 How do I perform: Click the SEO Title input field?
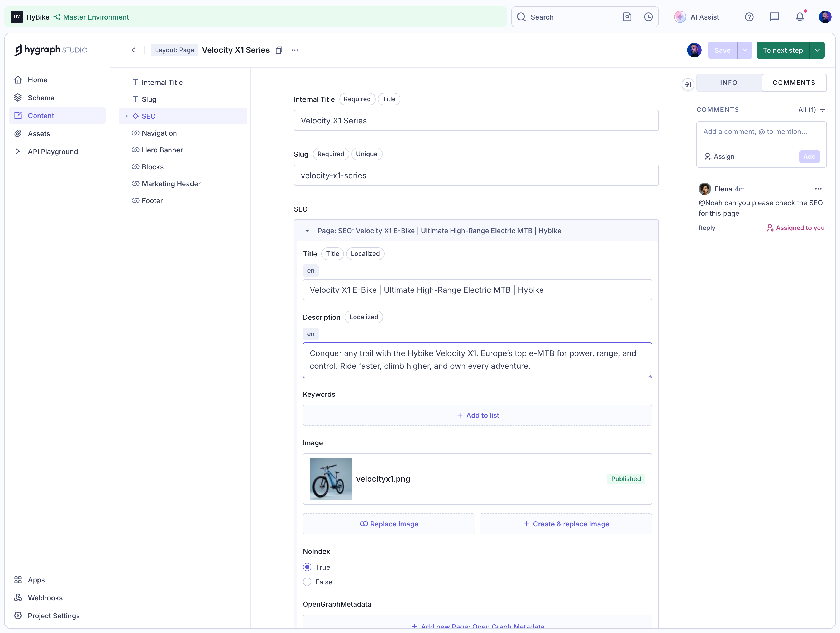pos(477,290)
